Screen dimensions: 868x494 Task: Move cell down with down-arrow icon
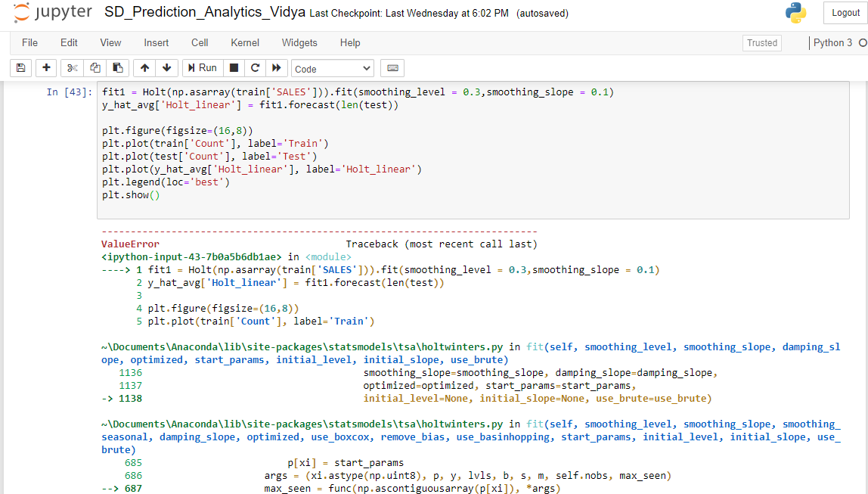click(166, 67)
